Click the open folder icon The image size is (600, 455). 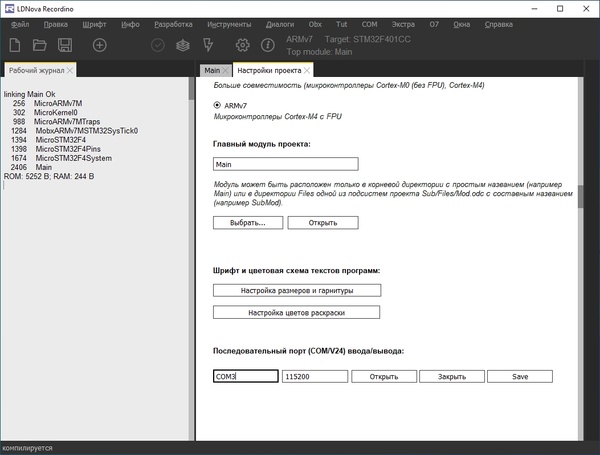[x=40, y=45]
